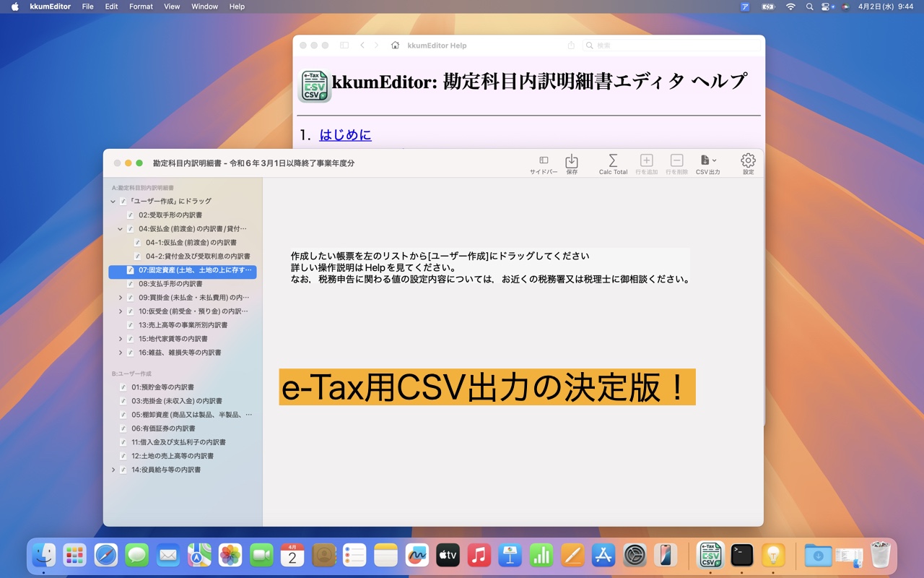The image size is (924, 578).
Task: Toggle the sidebar with サイドバー toolbar button
Action: click(x=544, y=164)
